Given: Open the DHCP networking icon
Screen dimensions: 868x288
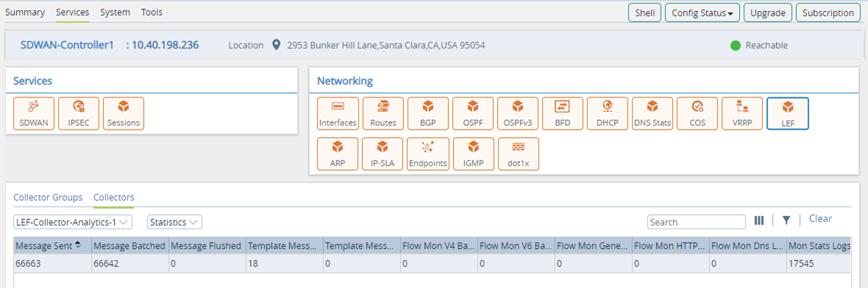Looking at the screenshot, I should 608,113.
